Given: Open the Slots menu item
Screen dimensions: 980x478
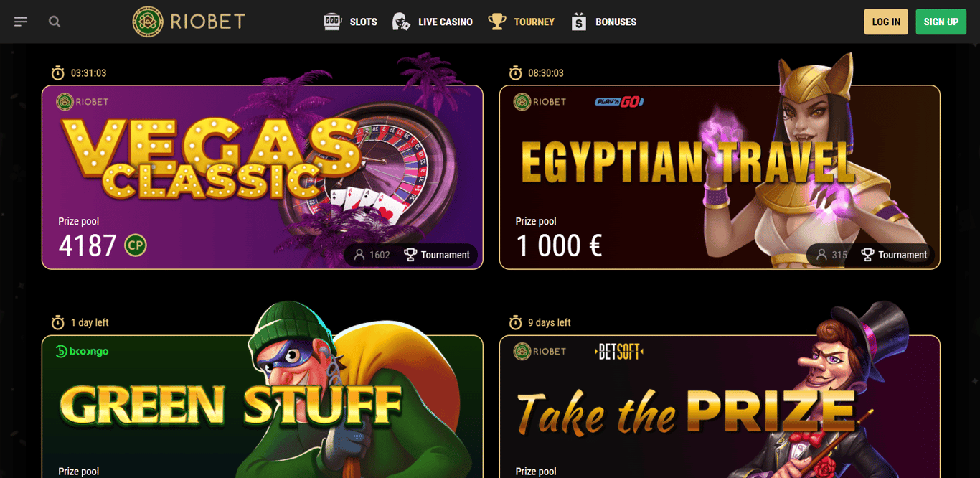Looking at the screenshot, I should pyautogui.click(x=364, y=22).
